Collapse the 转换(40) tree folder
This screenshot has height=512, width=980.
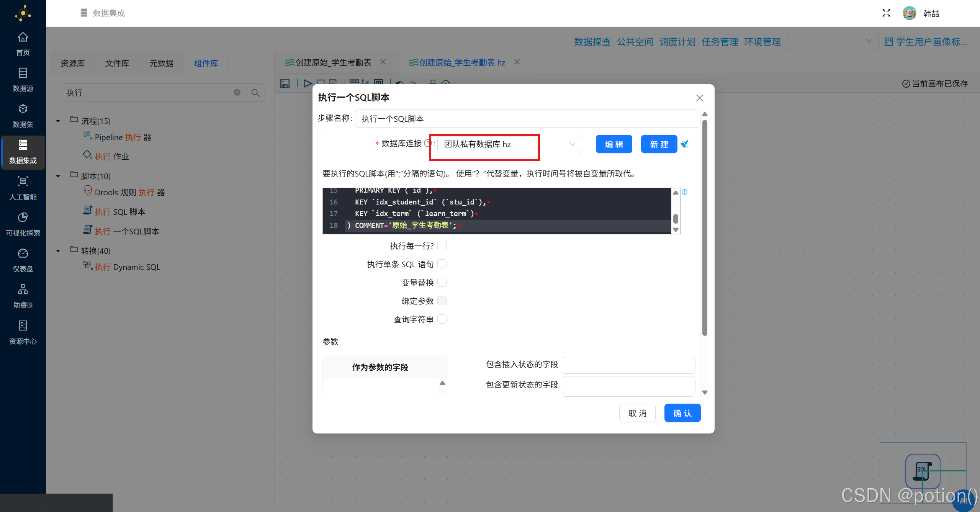pyautogui.click(x=58, y=251)
